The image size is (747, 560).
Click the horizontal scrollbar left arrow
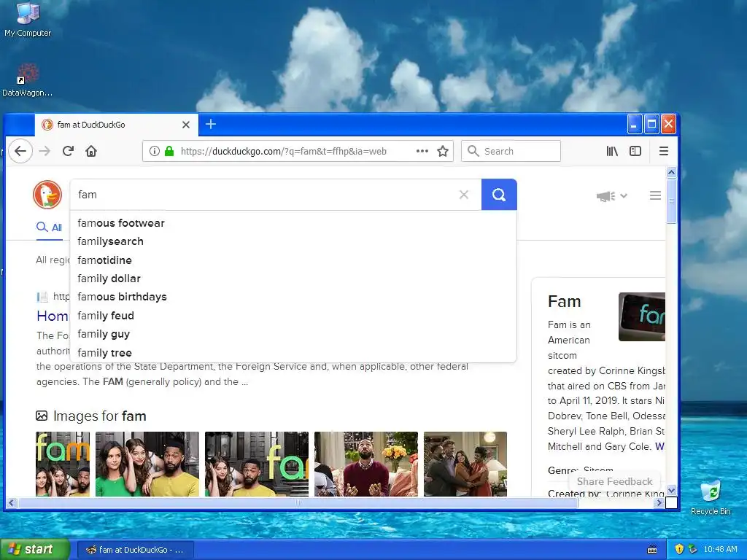[x=12, y=502]
